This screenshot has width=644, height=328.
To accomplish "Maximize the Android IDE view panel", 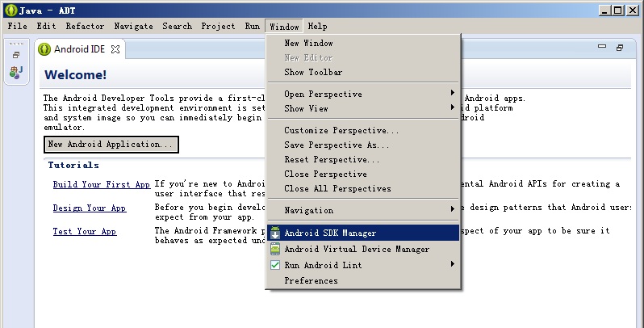I will tap(620, 48).
